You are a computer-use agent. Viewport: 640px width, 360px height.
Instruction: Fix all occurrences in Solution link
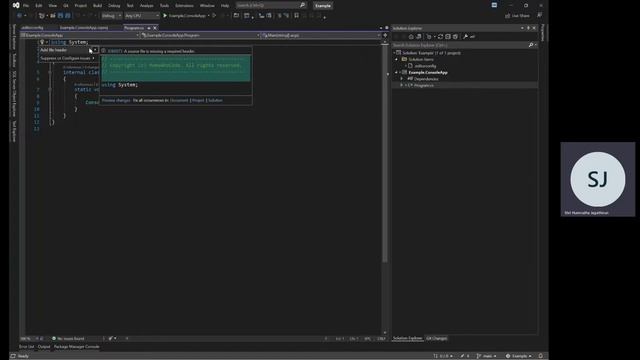click(215, 100)
